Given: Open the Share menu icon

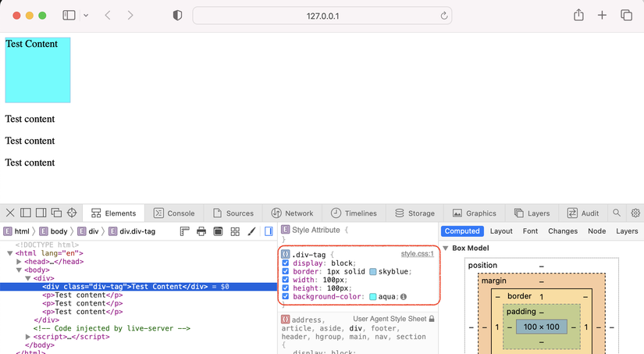Looking at the screenshot, I should click(x=578, y=15).
